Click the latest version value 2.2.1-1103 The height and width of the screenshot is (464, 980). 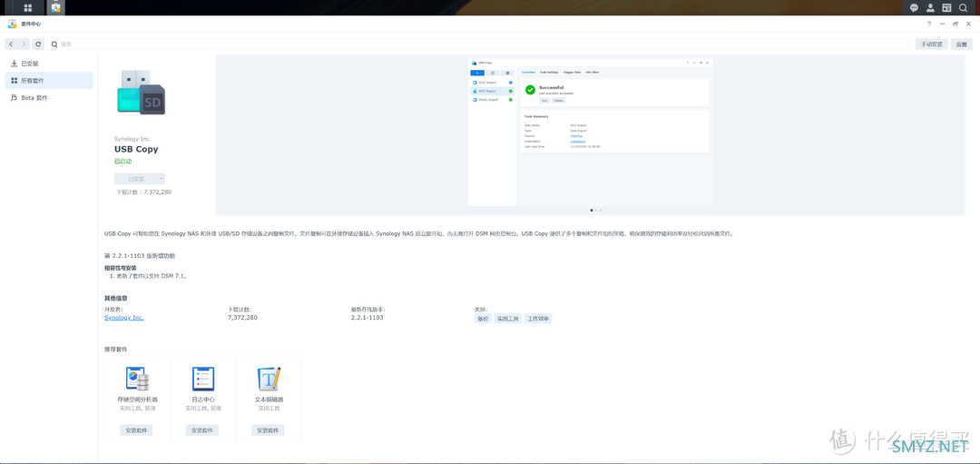tap(367, 318)
